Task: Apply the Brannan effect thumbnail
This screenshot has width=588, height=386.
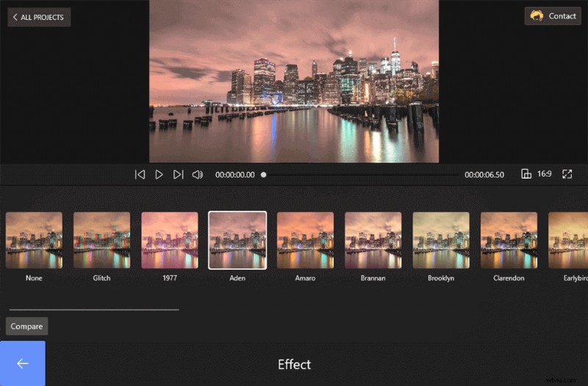Action: [373, 240]
